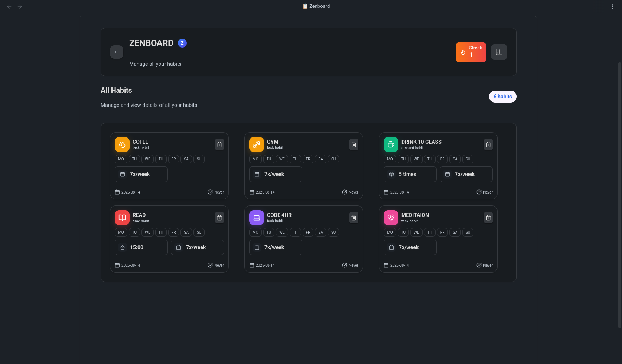Click the heart icon on MEDITAION habit
The height and width of the screenshot is (364, 622).
pos(391,217)
